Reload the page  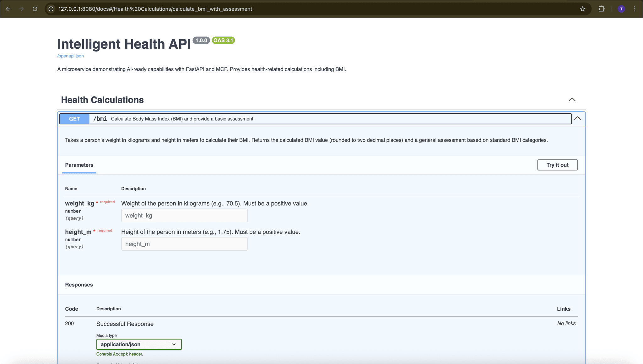[x=35, y=9]
